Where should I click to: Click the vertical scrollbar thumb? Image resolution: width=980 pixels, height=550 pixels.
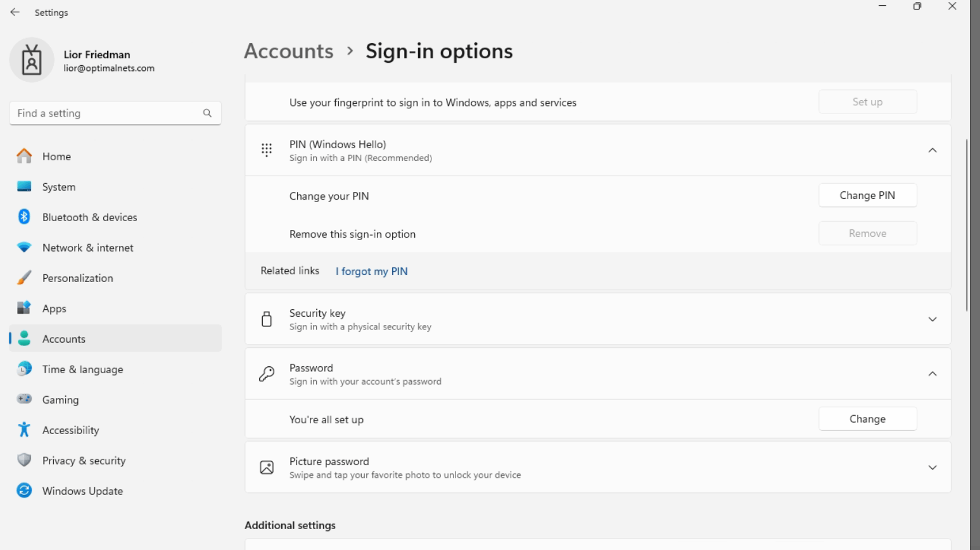(966, 225)
